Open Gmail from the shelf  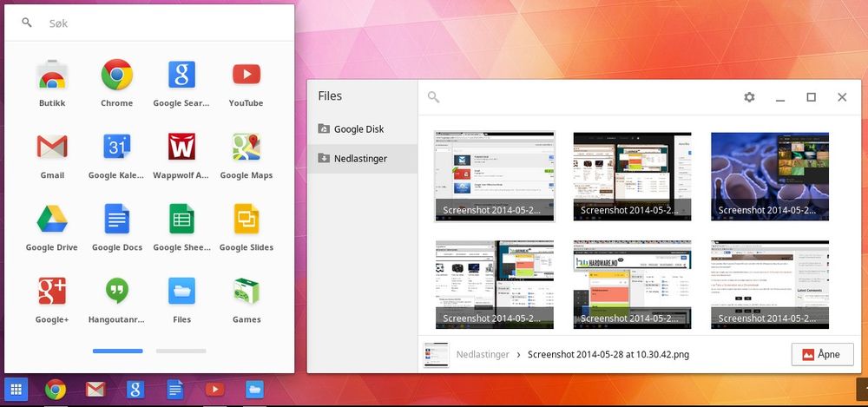tap(95, 390)
